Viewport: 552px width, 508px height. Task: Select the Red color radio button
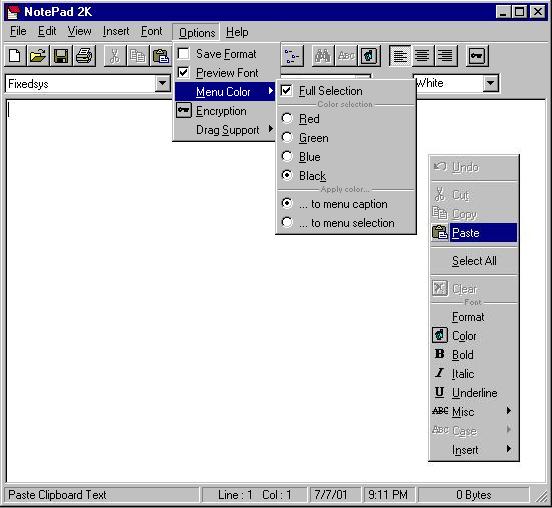[287, 118]
